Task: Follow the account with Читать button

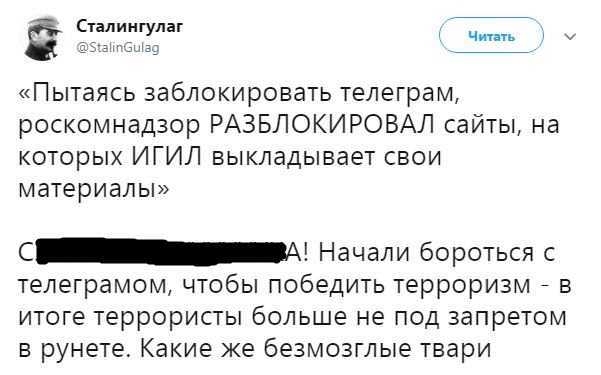Action: (x=491, y=36)
